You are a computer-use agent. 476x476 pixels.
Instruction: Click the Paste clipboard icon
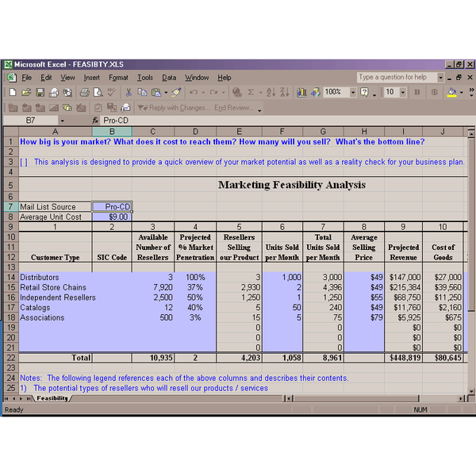click(156, 92)
